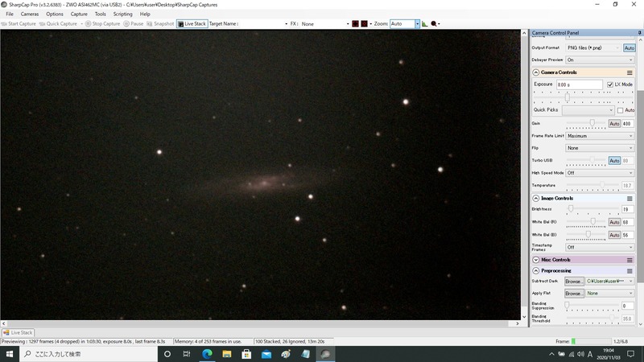Show hidden system tray icons
The height and width of the screenshot is (362, 644).
(551, 354)
